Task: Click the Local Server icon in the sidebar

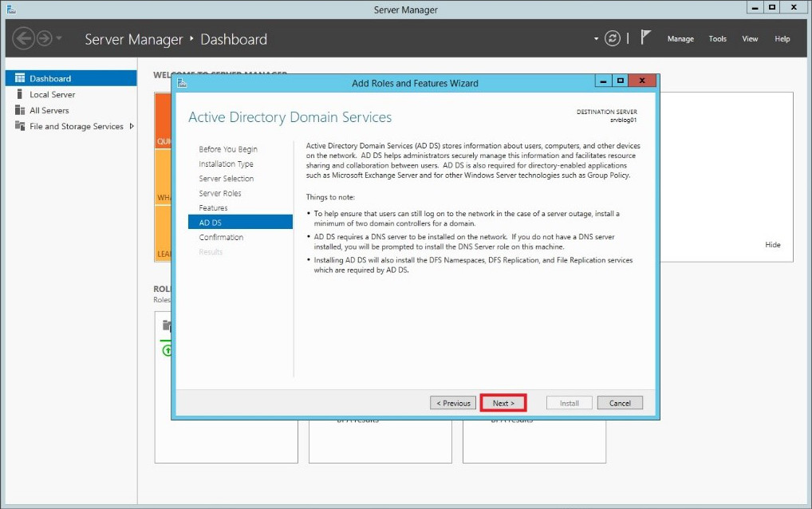Action: [20, 93]
